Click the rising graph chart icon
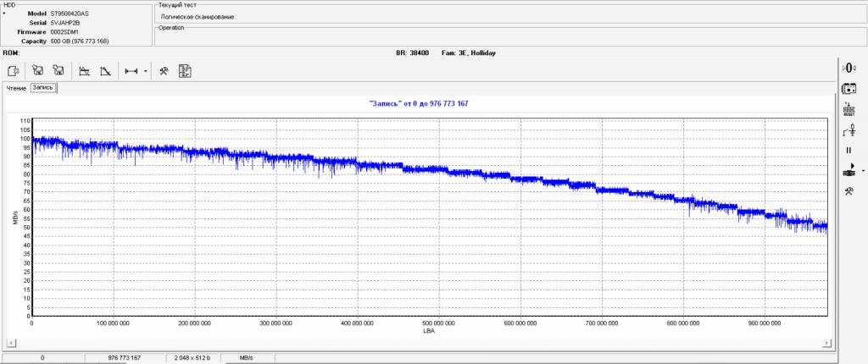Screen dimensions: 868x364 85,71
